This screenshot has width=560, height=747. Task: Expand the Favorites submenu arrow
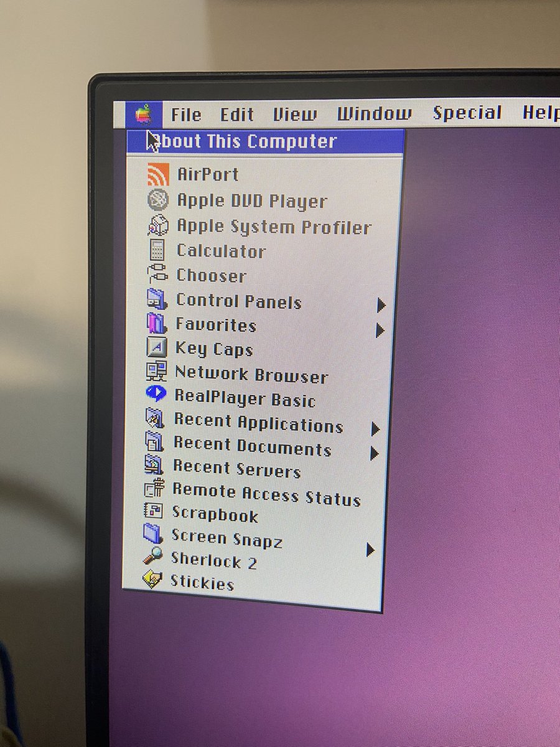[x=380, y=330]
